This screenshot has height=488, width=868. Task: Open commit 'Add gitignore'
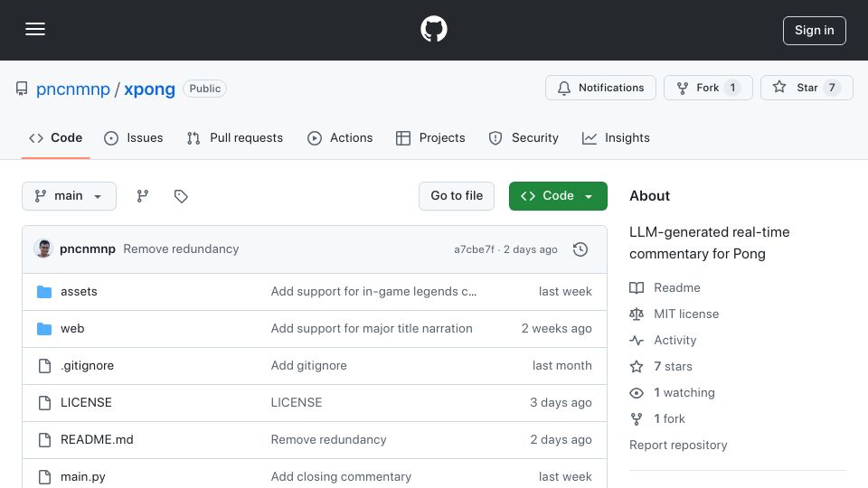coord(309,366)
